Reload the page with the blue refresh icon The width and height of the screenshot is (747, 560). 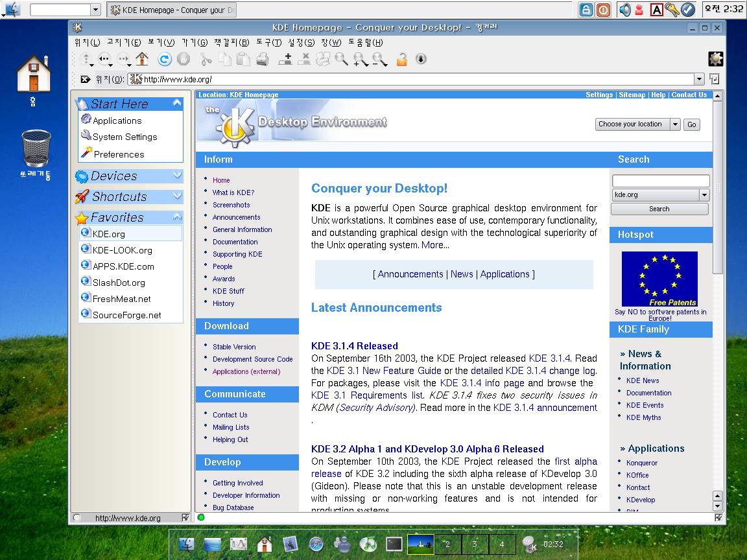coord(164,59)
